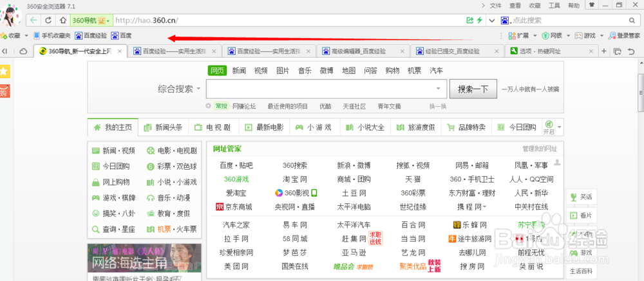Screen dimensions: 644x281
Task: Open the 网络海选主角 banner image
Action: 144,258
